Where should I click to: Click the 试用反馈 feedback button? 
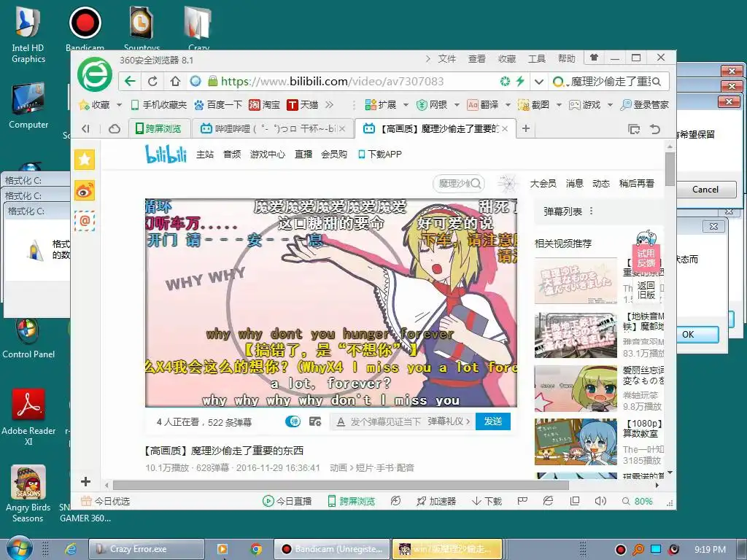tap(646, 258)
